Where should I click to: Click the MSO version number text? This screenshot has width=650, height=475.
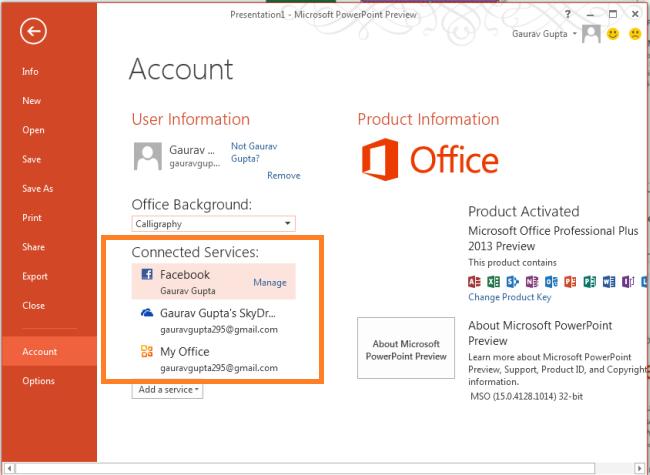pos(526,397)
